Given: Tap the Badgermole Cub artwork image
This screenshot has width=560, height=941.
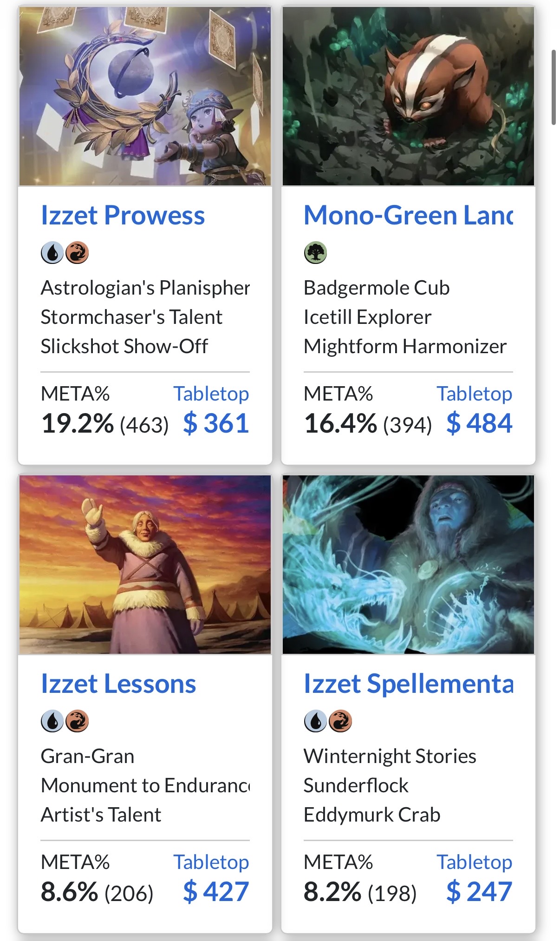Looking at the screenshot, I should 408,96.
